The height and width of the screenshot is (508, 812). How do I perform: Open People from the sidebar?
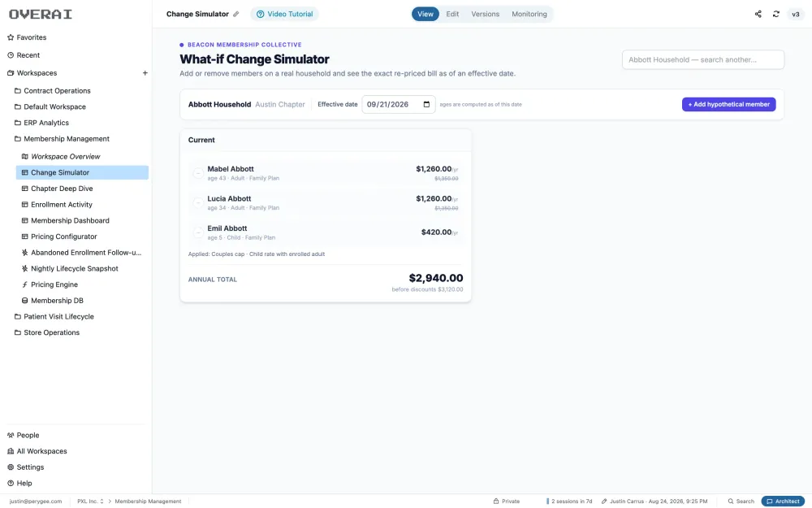[x=24, y=436]
